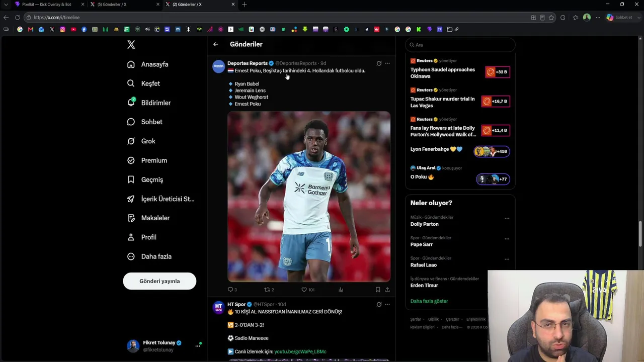644x362 pixels.
Task: Open the Profil page
Action: pyautogui.click(x=142, y=237)
